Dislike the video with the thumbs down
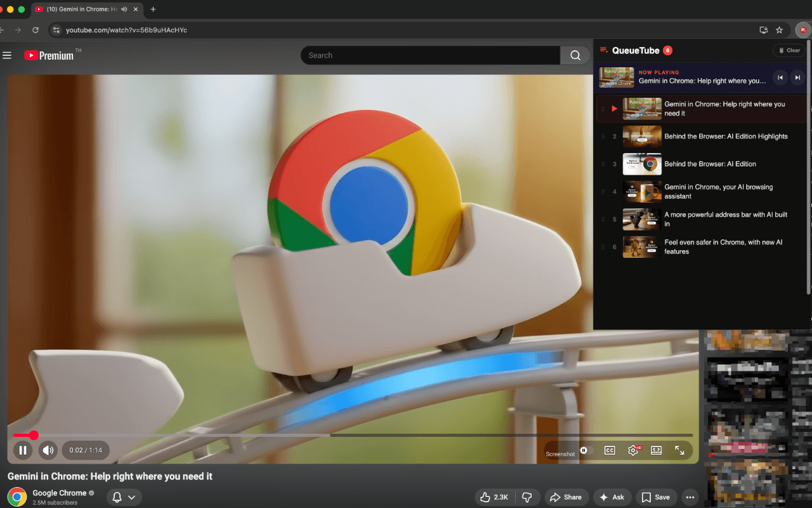Viewport: 812px width, 508px height. click(x=527, y=497)
